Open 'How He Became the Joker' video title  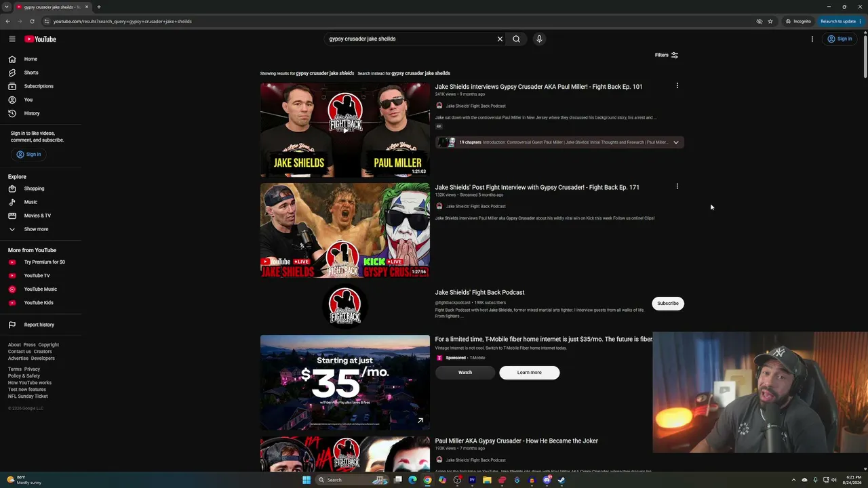click(517, 441)
